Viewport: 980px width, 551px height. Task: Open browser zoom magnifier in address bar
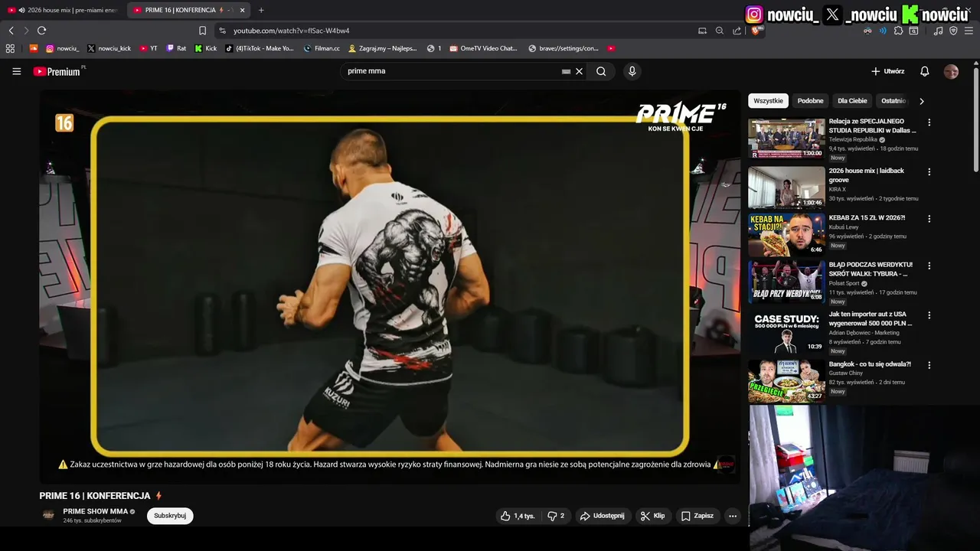720,31
